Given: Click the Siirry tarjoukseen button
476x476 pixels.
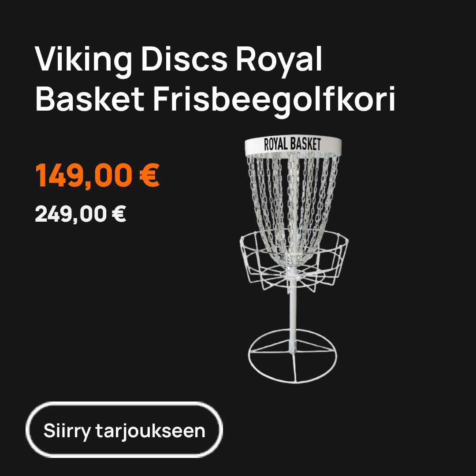Looking at the screenshot, I should tap(124, 430).
